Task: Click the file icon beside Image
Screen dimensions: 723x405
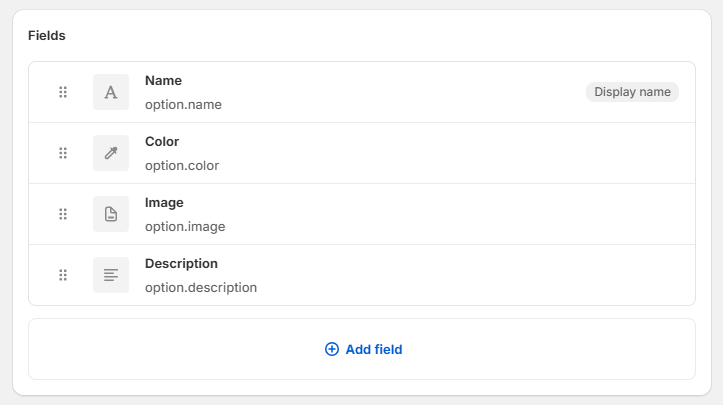Action: 111,214
